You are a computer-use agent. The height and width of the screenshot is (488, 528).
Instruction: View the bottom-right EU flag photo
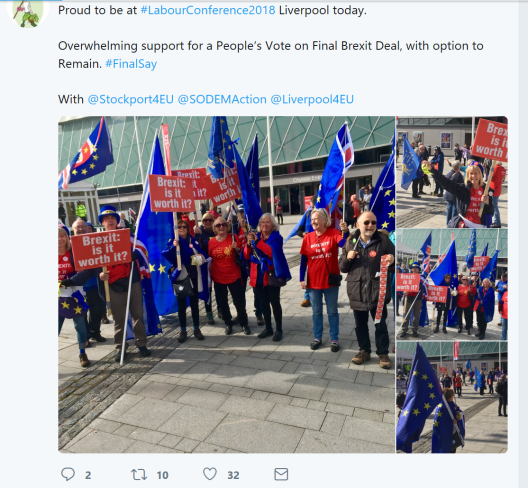452,397
